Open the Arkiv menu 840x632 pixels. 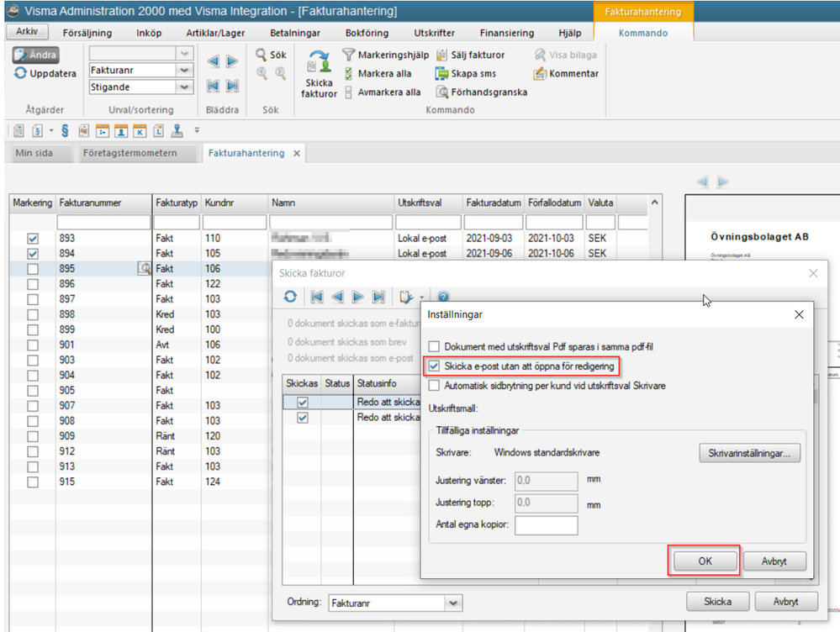click(x=27, y=32)
